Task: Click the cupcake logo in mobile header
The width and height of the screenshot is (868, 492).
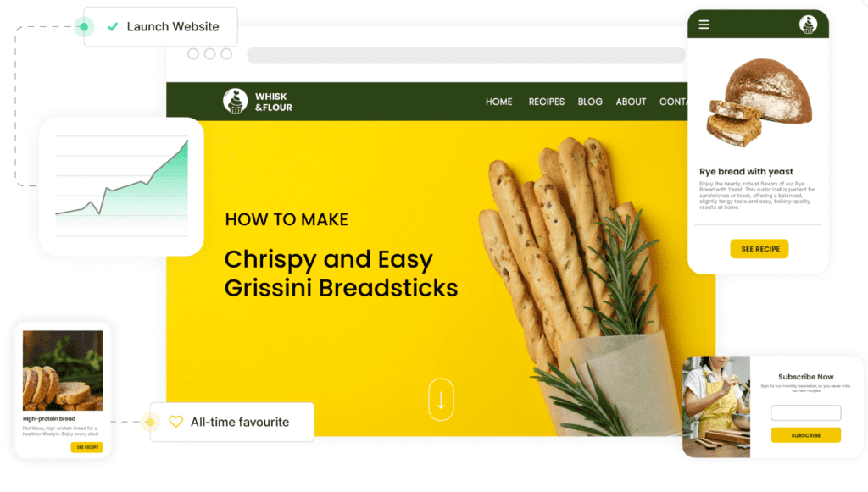Action: pyautogui.click(x=808, y=25)
